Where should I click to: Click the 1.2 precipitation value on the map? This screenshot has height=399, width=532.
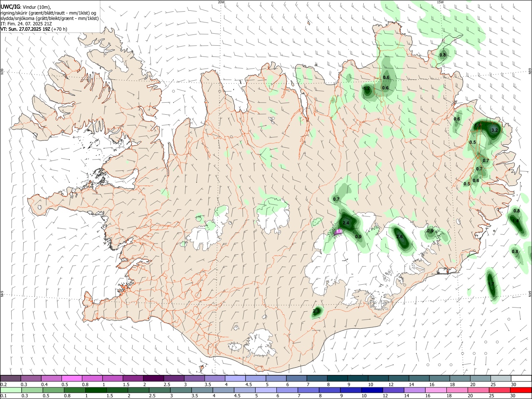click(x=367, y=88)
